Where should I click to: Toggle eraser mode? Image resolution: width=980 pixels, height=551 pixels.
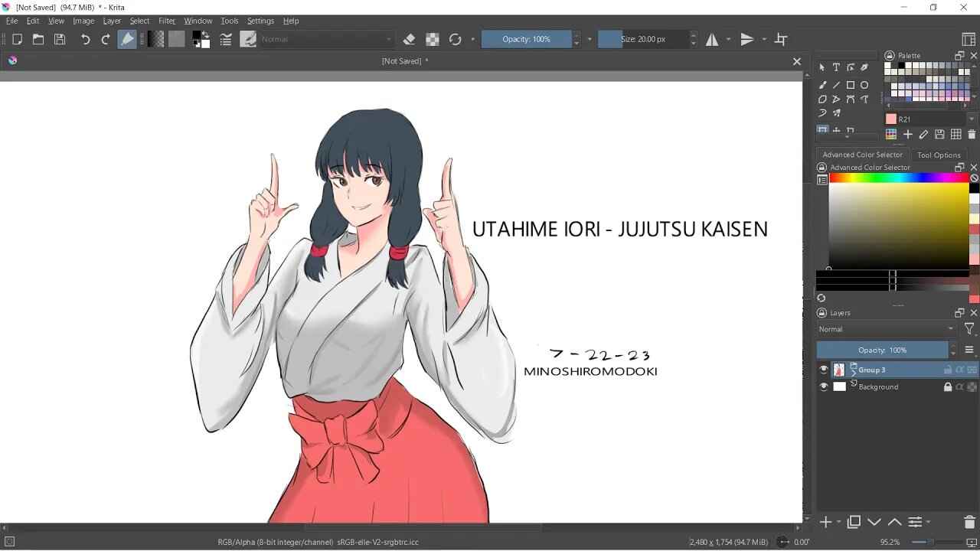(x=409, y=39)
